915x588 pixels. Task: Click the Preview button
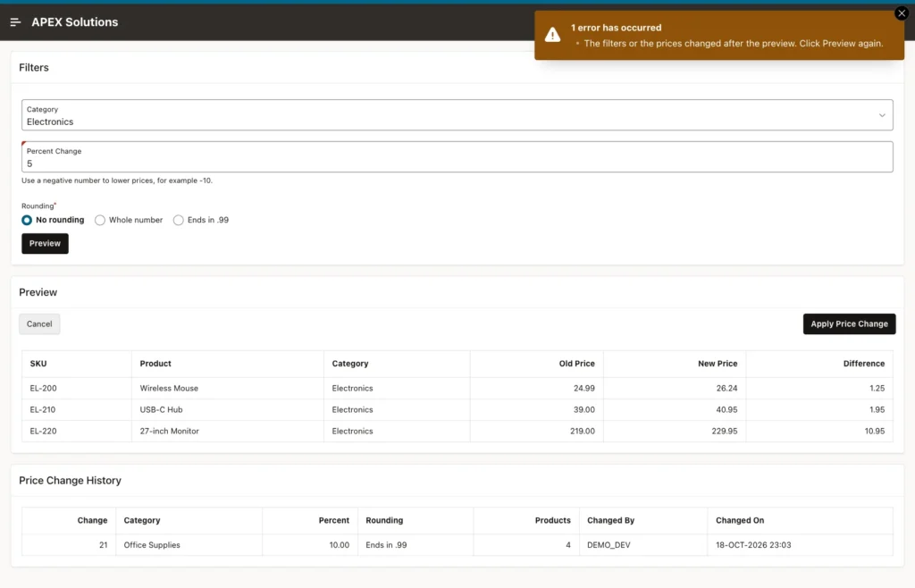coord(45,243)
